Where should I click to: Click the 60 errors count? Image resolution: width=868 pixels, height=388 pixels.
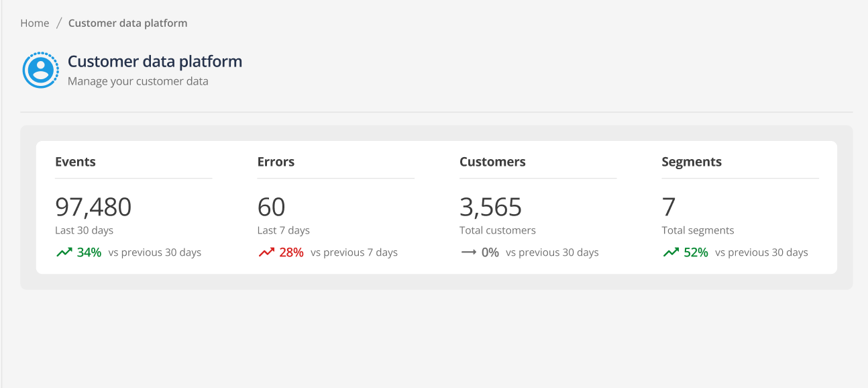pos(272,207)
